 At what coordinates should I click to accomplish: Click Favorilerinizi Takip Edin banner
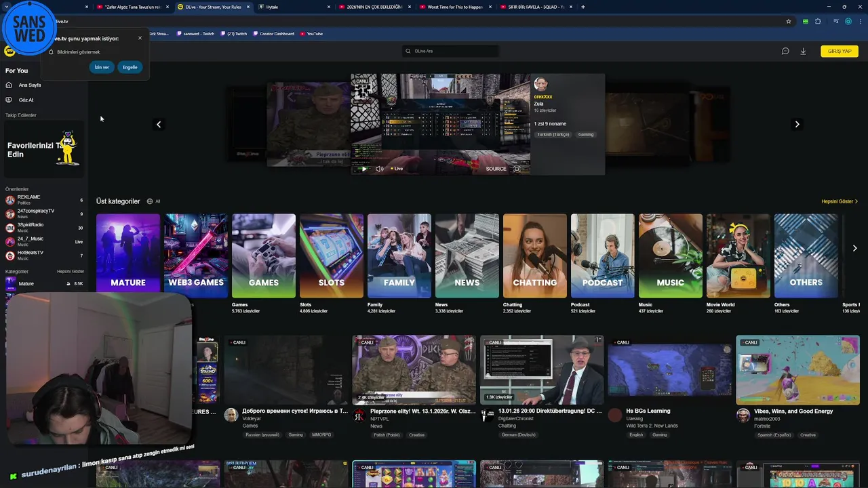[44, 150]
